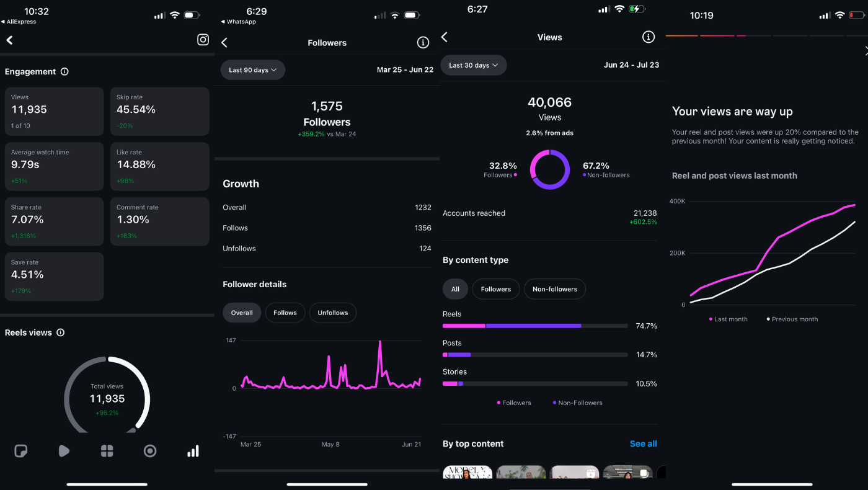The width and height of the screenshot is (868, 490).
Task: Select the Overall filter under Follower details
Action: tap(242, 313)
